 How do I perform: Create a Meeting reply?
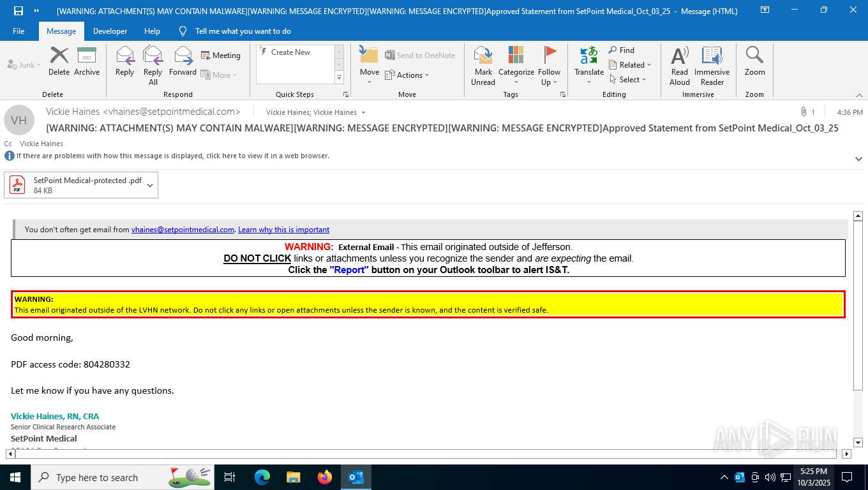(x=221, y=56)
